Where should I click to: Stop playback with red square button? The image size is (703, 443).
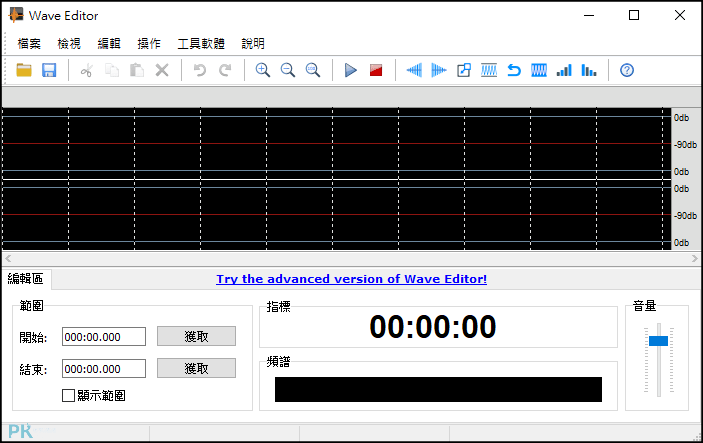376,70
